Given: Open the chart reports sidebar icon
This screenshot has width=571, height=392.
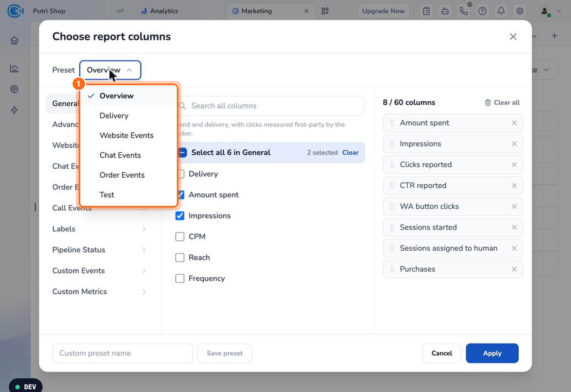Looking at the screenshot, I should coord(14,68).
